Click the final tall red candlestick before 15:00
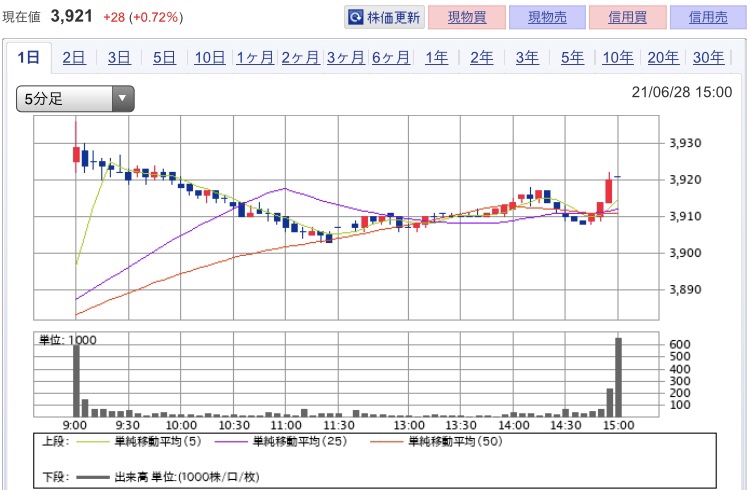Viewport: 750px width, 490px height. point(609,190)
